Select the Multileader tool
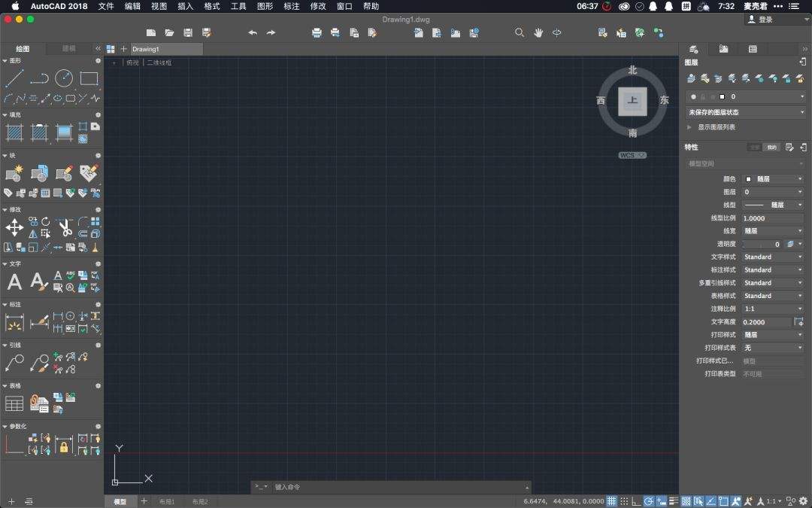812x508 pixels. pos(14,363)
